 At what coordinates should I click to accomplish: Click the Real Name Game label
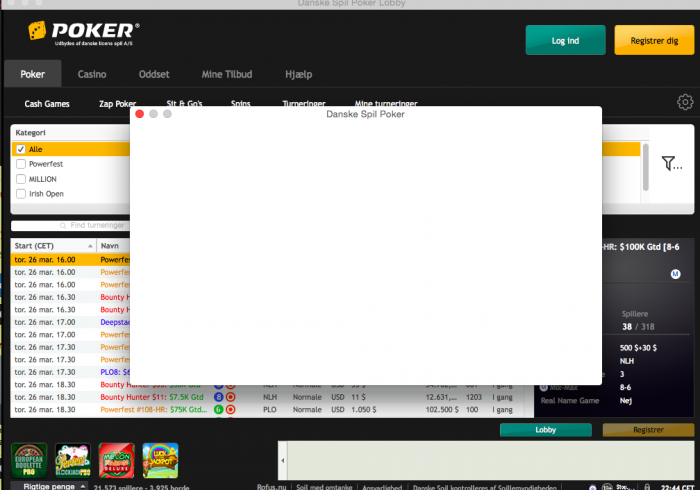pyautogui.click(x=570, y=401)
